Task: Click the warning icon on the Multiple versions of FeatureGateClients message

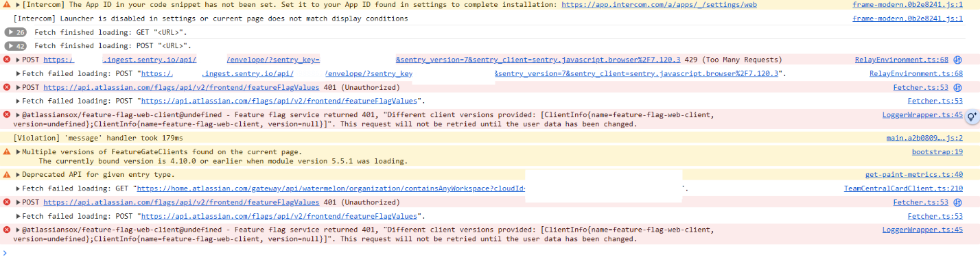Action: [x=7, y=151]
